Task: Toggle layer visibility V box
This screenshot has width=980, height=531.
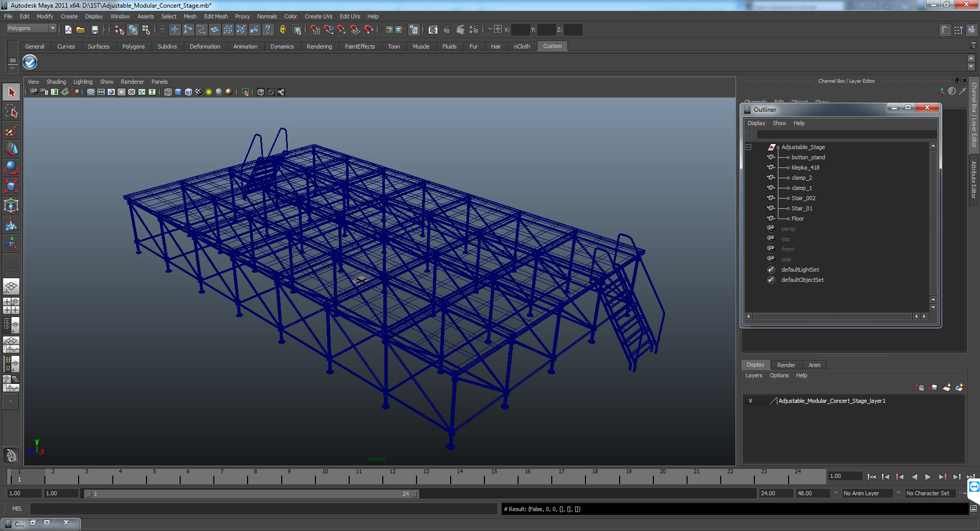Action: [750, 401]
